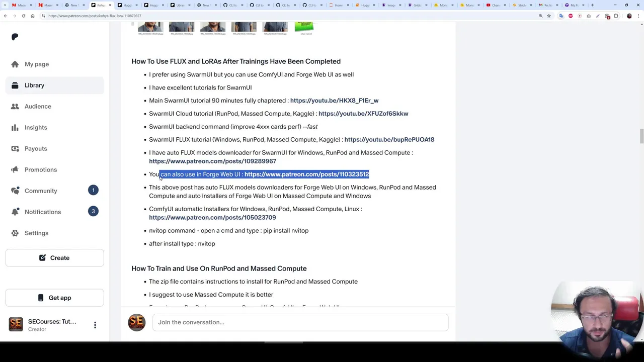Switch to the Librar Patreon tab
Image resolution: width=644 pixels, height=362 pixels.
[x=179, y=5]
